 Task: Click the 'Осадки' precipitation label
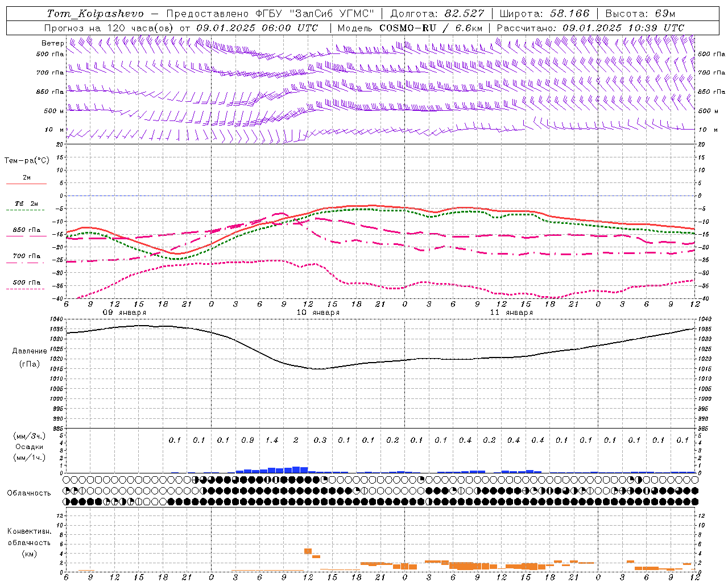29,447
